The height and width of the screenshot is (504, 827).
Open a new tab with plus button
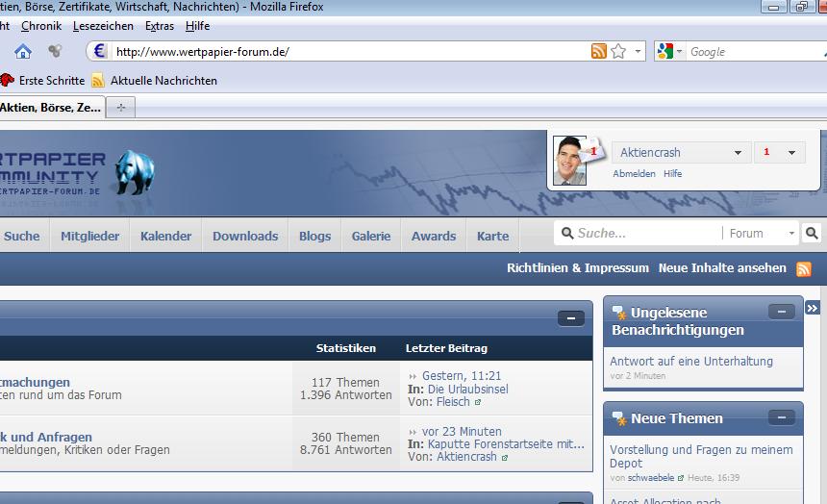[x=121, y=108]
